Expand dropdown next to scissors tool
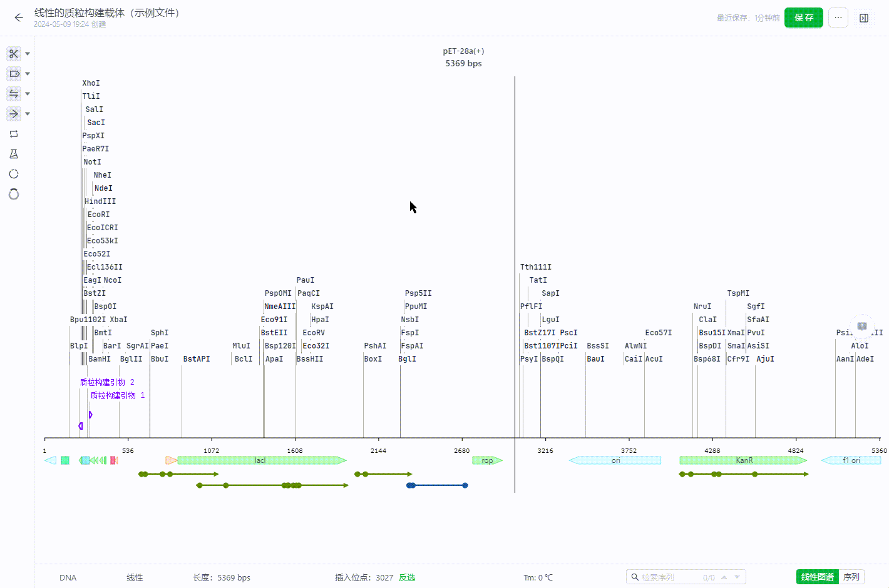The height and width of the screenshot is (588, 889). [x=28, y=54]
